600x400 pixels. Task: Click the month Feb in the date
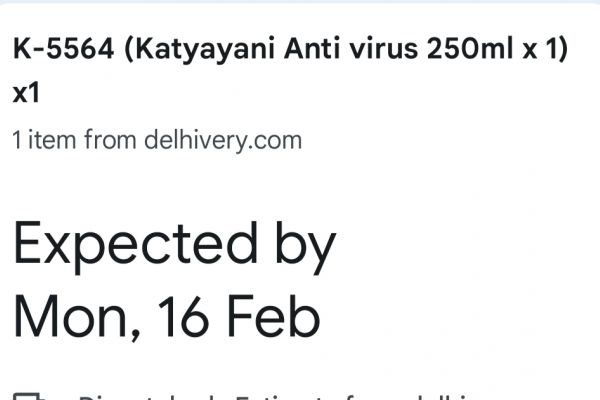coord(274,317)
